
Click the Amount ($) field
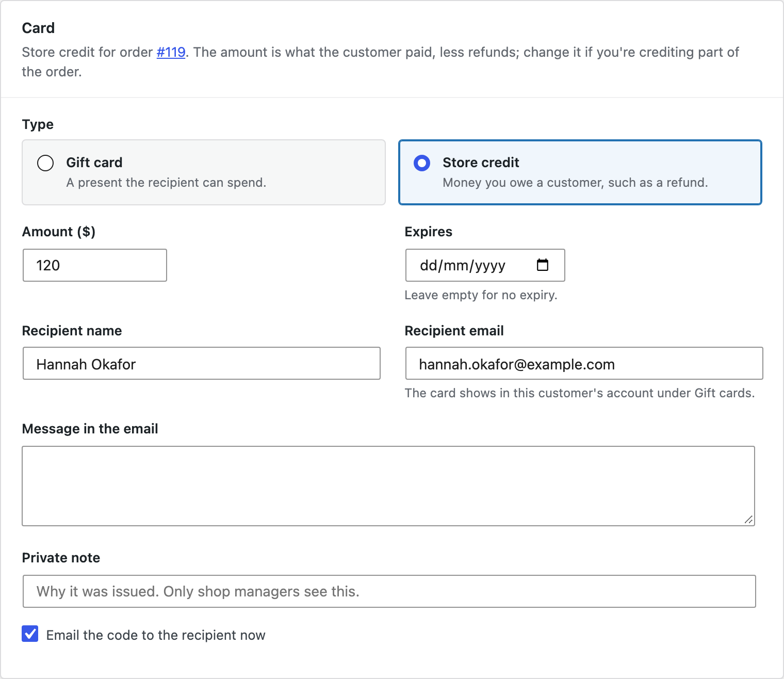(95, 265)
